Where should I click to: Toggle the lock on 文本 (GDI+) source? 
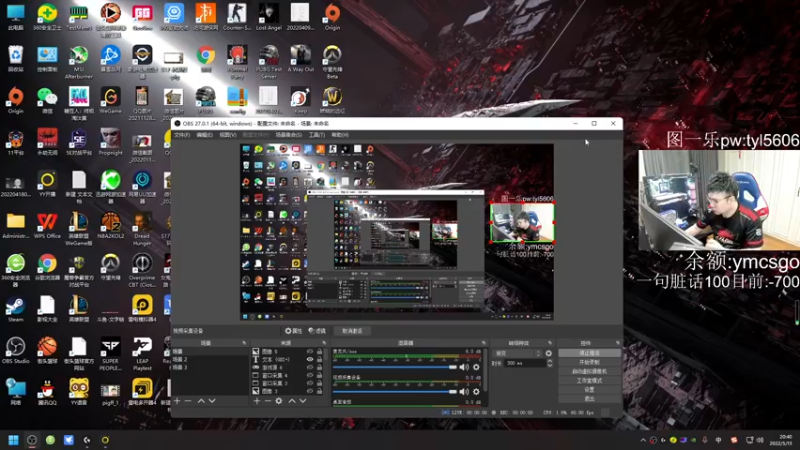coord(319,359)
